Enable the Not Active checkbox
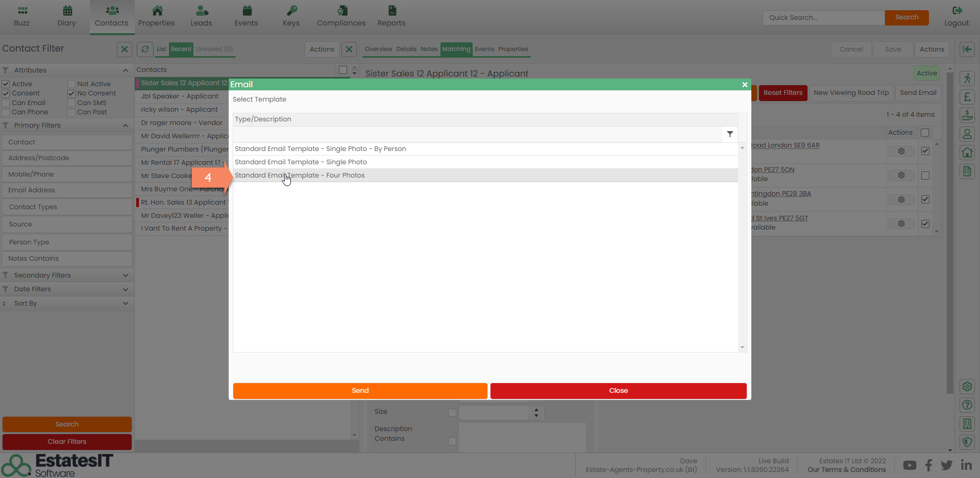Image resolution: width=980 pixels, height=478 pixels. tap(71, 84)
